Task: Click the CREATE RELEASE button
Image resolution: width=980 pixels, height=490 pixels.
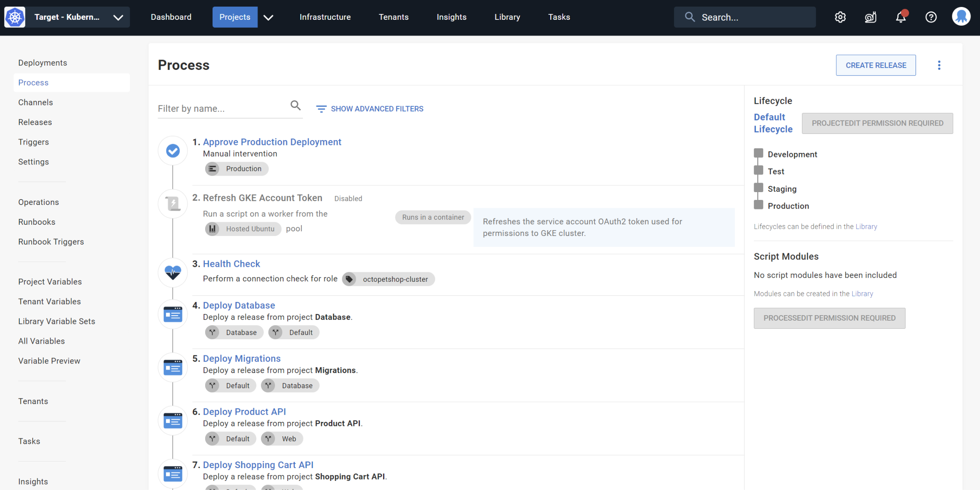Action: tap(876, 65)
